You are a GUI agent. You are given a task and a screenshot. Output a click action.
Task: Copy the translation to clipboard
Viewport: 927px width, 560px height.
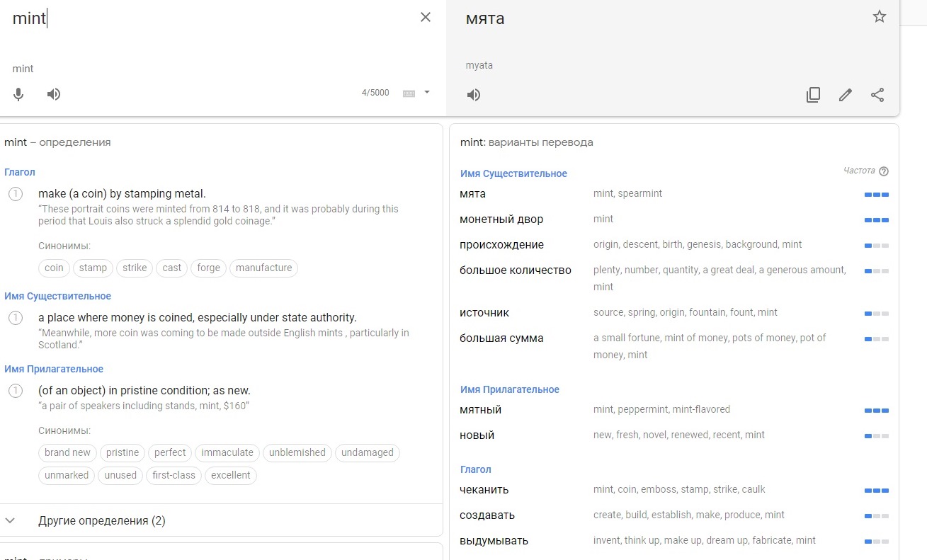[813, 95]
